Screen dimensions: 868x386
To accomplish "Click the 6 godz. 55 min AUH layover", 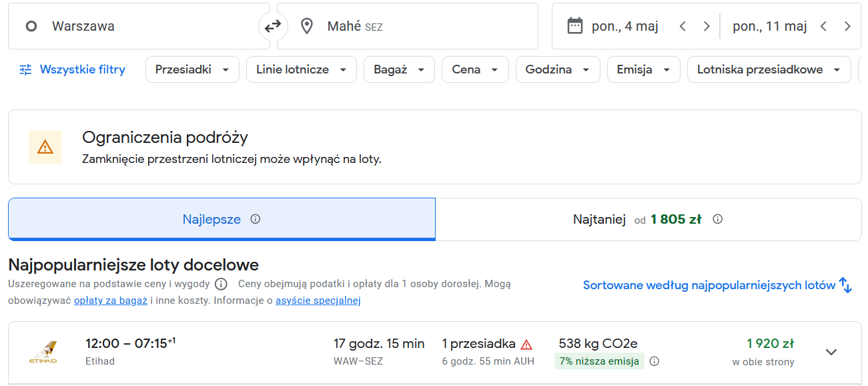I will [x=488, y=361].
